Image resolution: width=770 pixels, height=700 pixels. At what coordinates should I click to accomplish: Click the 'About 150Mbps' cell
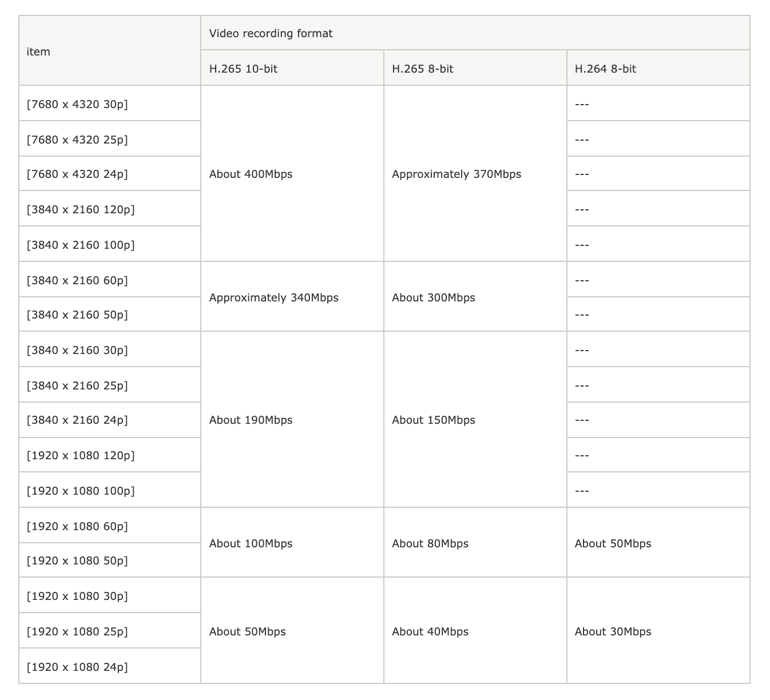tap(434, 420)
